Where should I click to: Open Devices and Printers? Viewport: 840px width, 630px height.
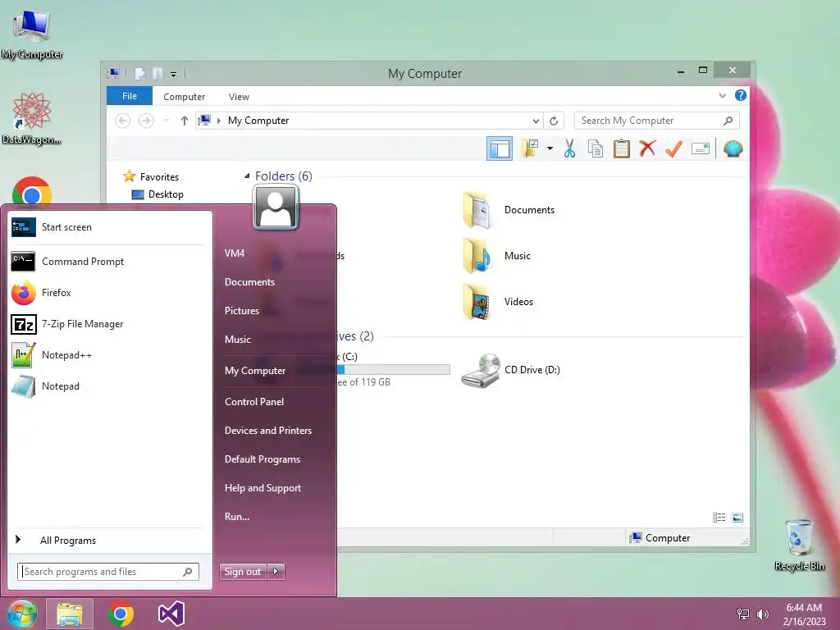point(268,431)
